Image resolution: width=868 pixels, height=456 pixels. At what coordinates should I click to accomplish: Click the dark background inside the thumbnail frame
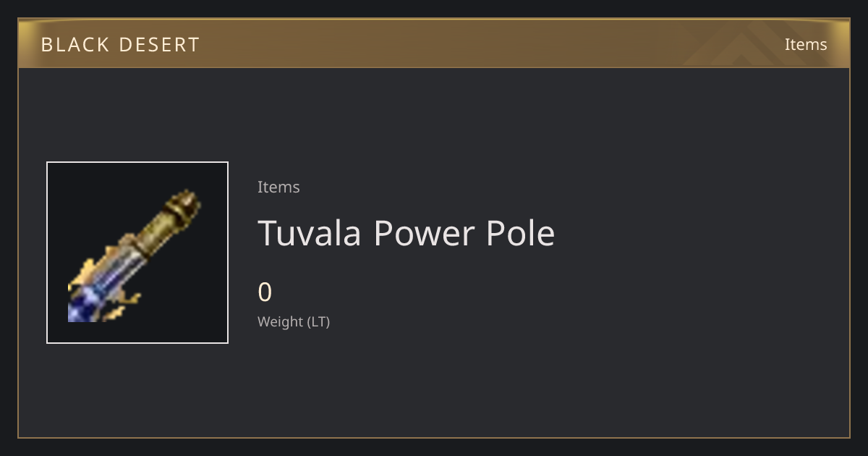tap(181, 304)
